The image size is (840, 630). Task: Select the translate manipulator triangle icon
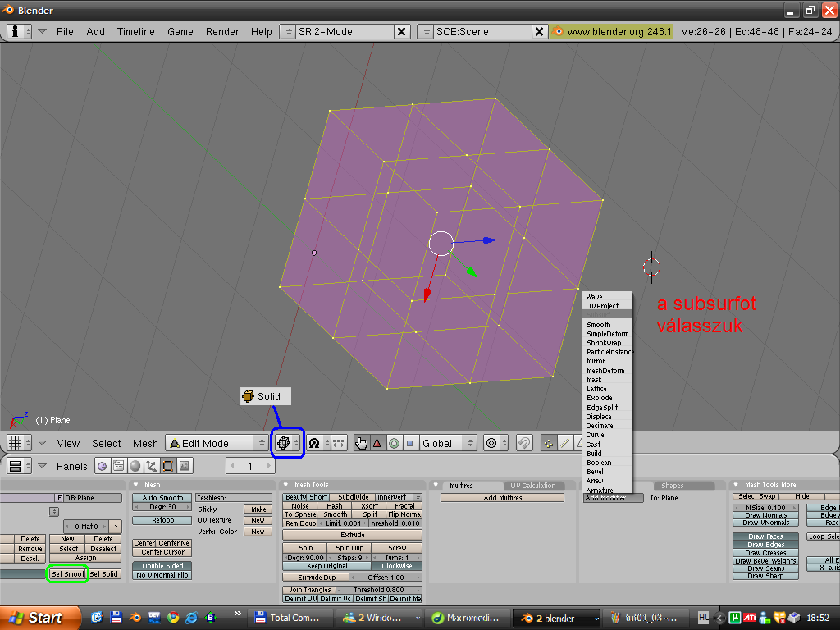[377, 443]
